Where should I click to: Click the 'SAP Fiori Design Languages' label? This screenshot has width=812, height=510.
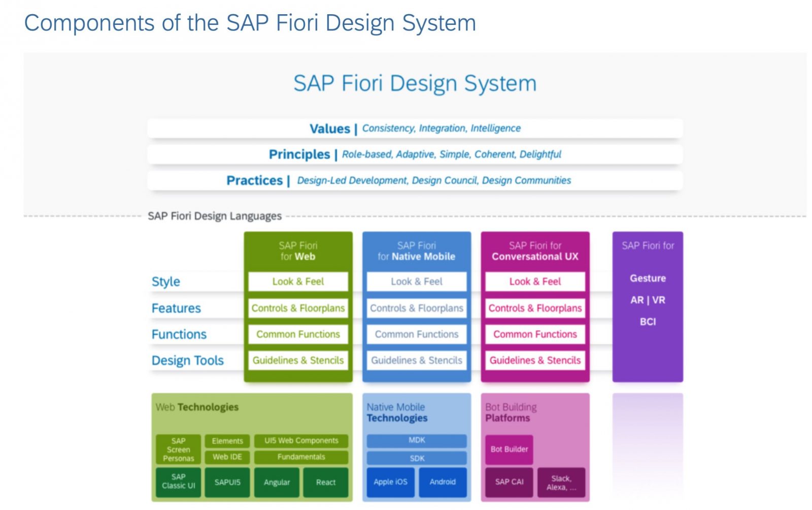coord(215,216)
